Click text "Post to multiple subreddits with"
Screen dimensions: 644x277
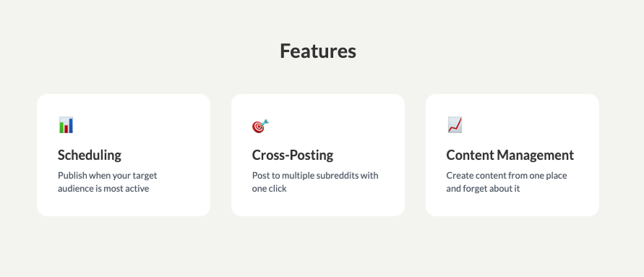315,176
